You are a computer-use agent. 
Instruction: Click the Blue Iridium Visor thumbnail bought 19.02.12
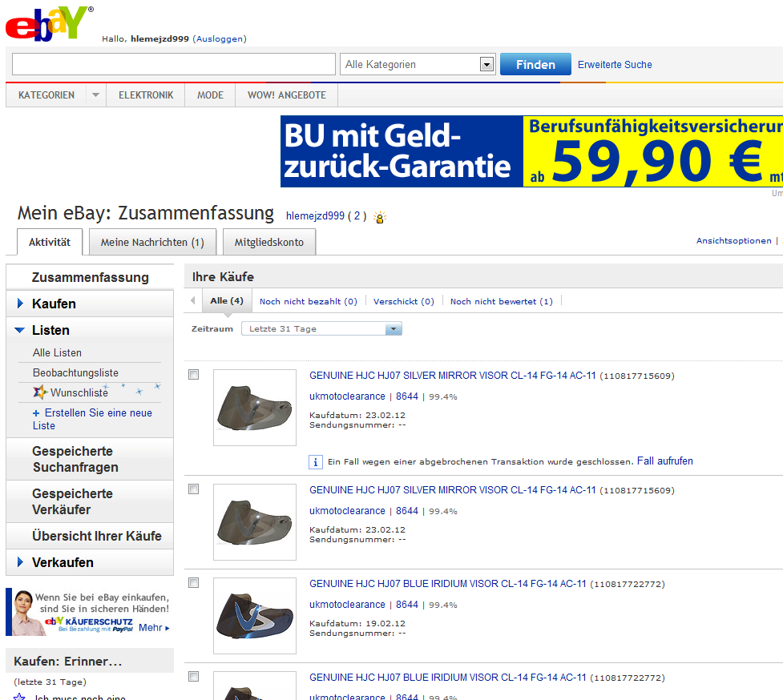255,616
